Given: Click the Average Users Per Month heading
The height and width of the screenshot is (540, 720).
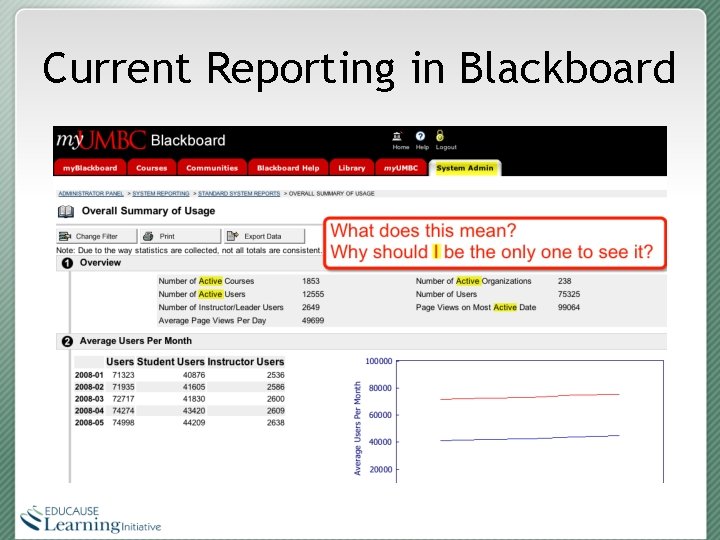Looking at the screenshot, I should tap(135, 341).
